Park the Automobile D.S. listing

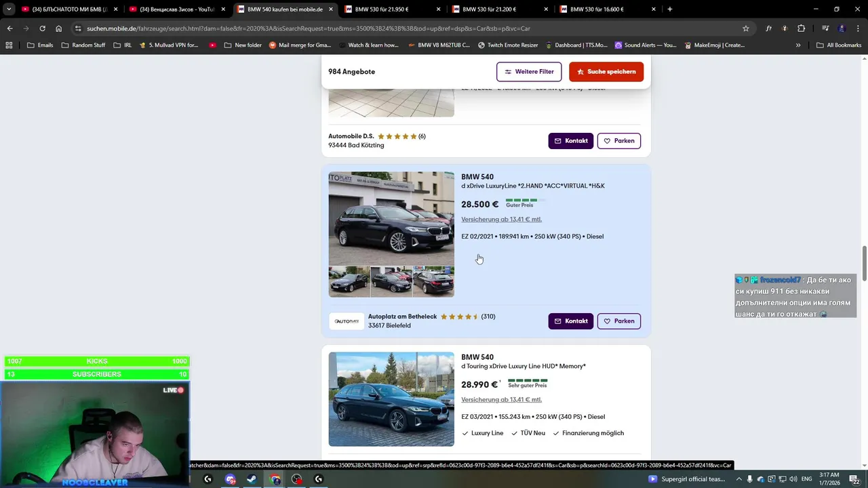[619, 141]
